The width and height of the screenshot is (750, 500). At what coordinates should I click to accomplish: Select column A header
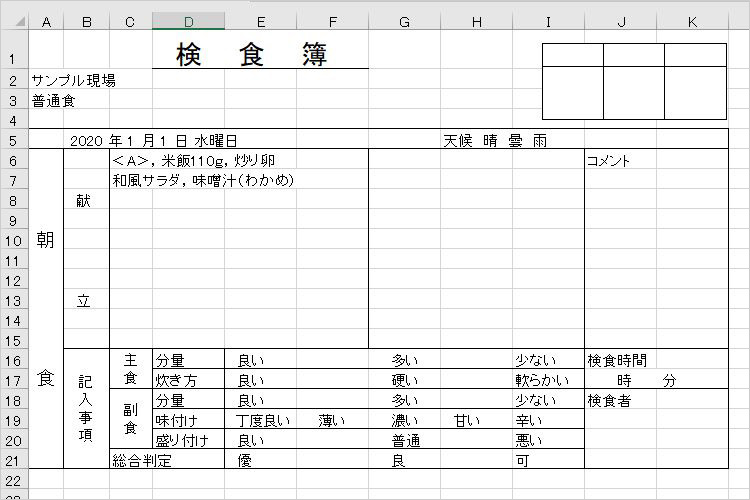(x=46, y=22)
